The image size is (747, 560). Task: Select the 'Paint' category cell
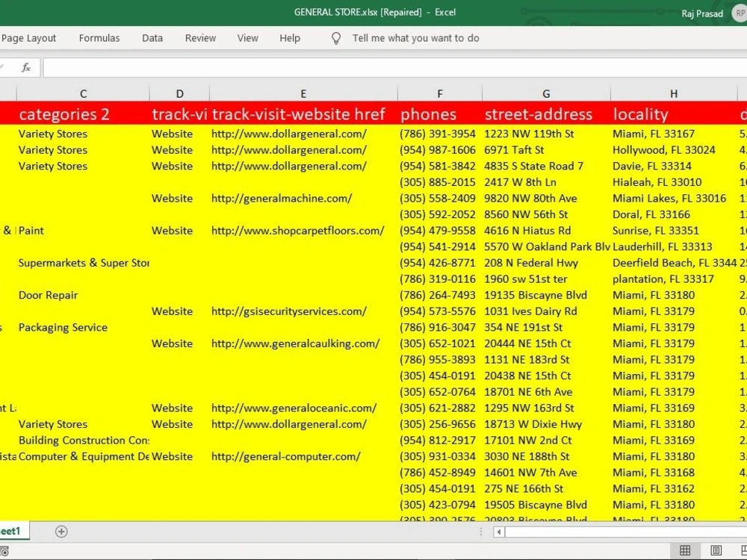[84, 231]
